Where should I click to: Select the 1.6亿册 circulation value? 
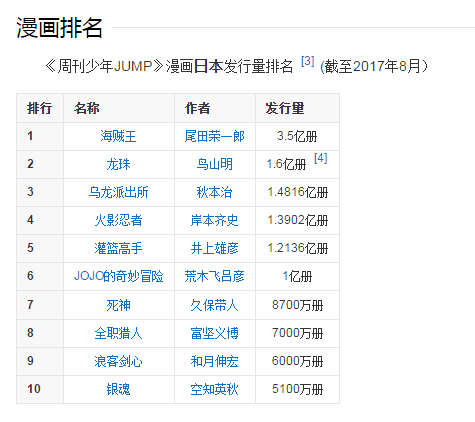[286, 164]
